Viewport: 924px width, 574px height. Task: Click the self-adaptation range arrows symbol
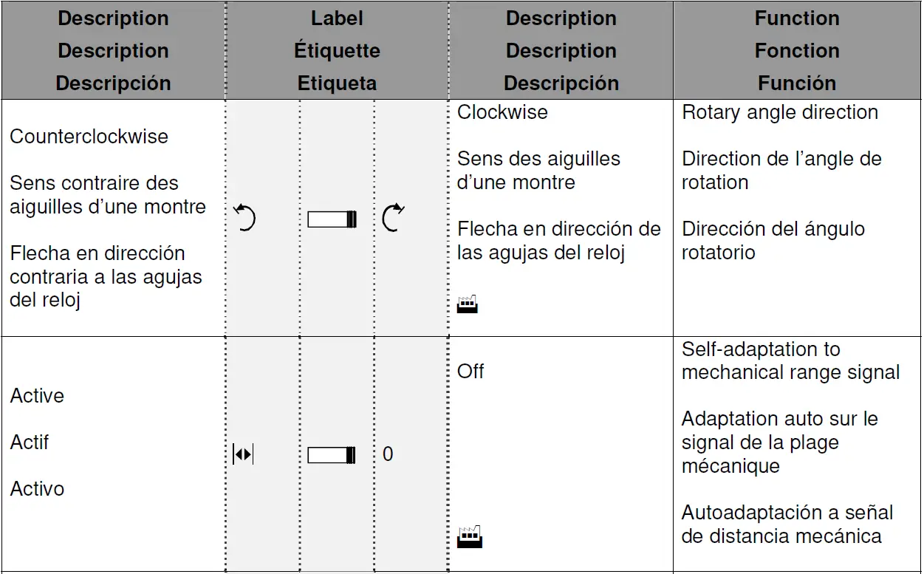[x=243, y=454]
